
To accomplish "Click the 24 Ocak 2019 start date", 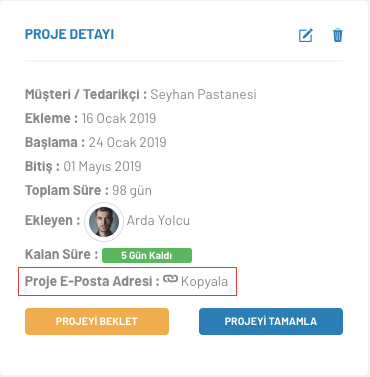I will [127, 142].
